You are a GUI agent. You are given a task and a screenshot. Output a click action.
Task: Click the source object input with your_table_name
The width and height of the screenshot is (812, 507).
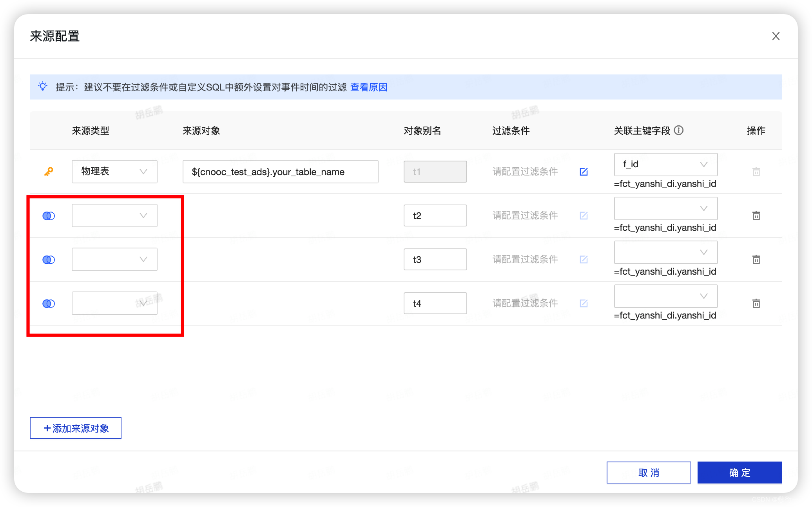pos(280,172)
